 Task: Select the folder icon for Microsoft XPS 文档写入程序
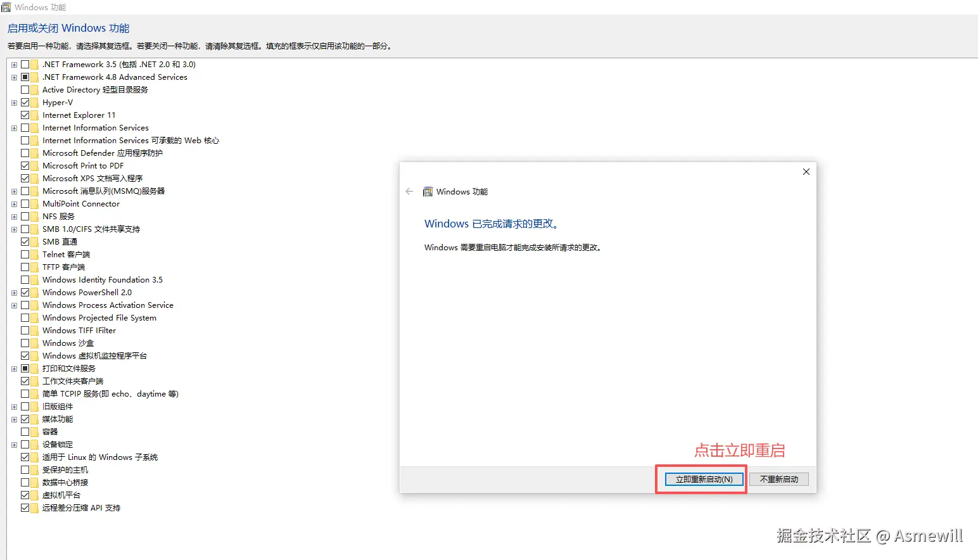click(34, 179)
